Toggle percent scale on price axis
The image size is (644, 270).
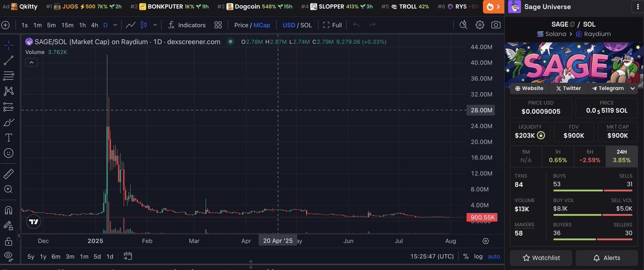[466, 257]
